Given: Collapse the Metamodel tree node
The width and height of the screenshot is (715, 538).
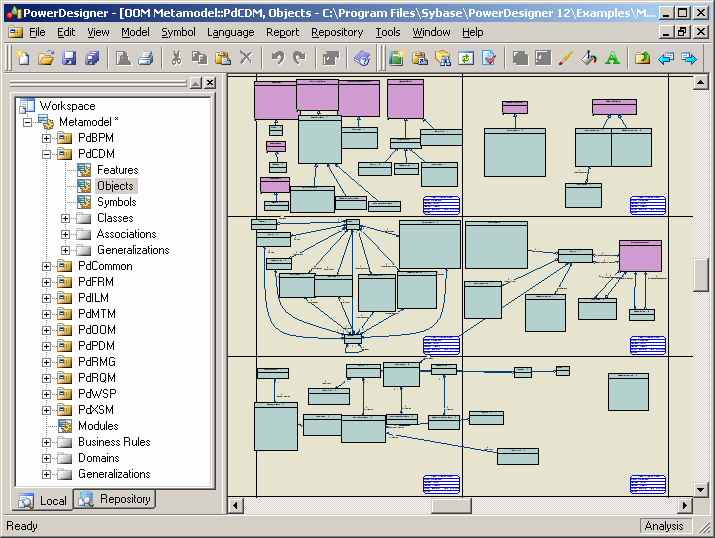Looking at the screenshot, I should [27, 122].
